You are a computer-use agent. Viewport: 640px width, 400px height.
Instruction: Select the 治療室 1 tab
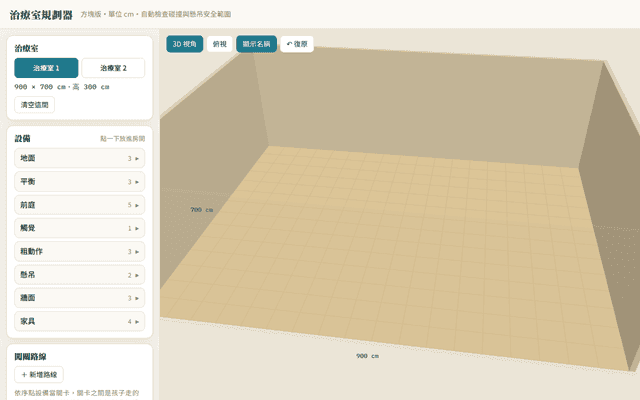tap(46, 68)
